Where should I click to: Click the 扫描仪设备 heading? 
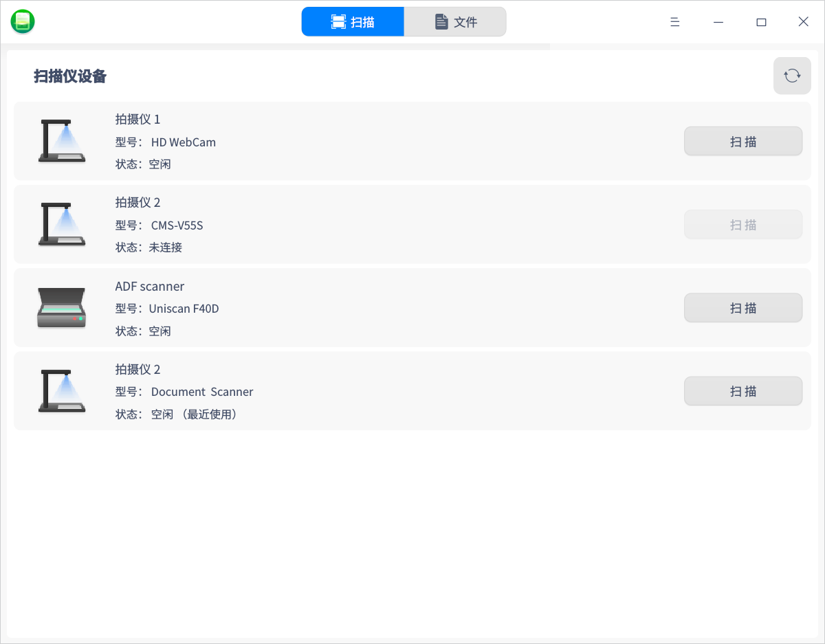70,76
